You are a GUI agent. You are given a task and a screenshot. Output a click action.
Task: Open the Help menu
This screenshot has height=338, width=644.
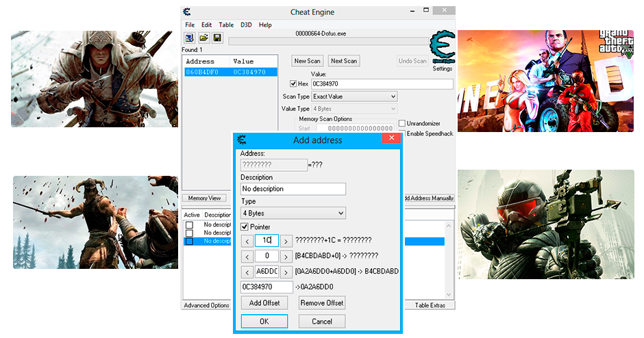pyautogui.click(x=265, y=25)
